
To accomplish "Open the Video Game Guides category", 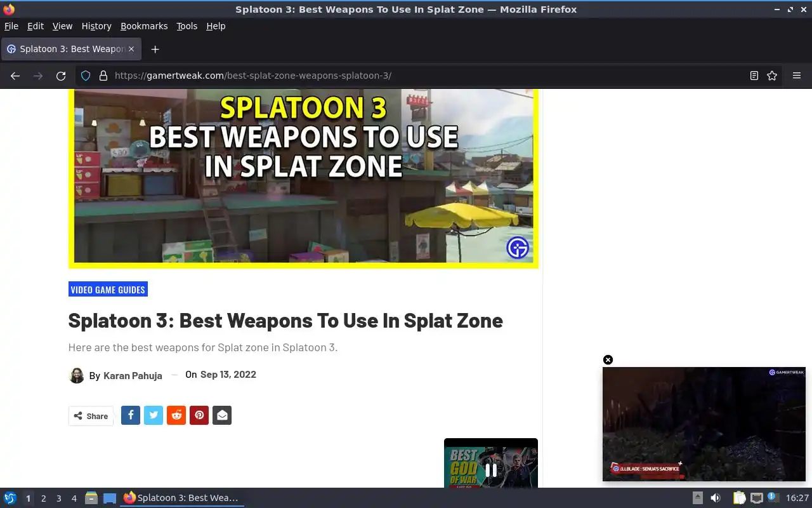I will click(x=108, y=290).
